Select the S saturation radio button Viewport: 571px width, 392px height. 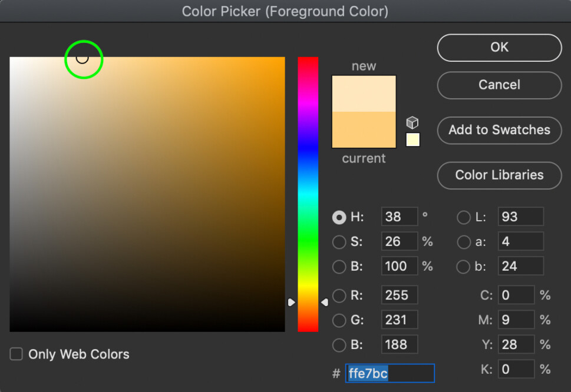(339, 242)
